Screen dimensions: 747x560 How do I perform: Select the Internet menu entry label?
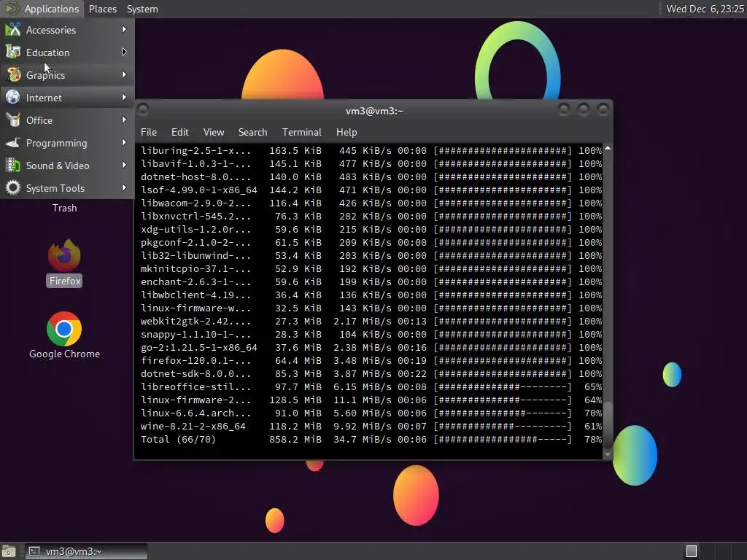pyautogui.click(x=44, y=98)
